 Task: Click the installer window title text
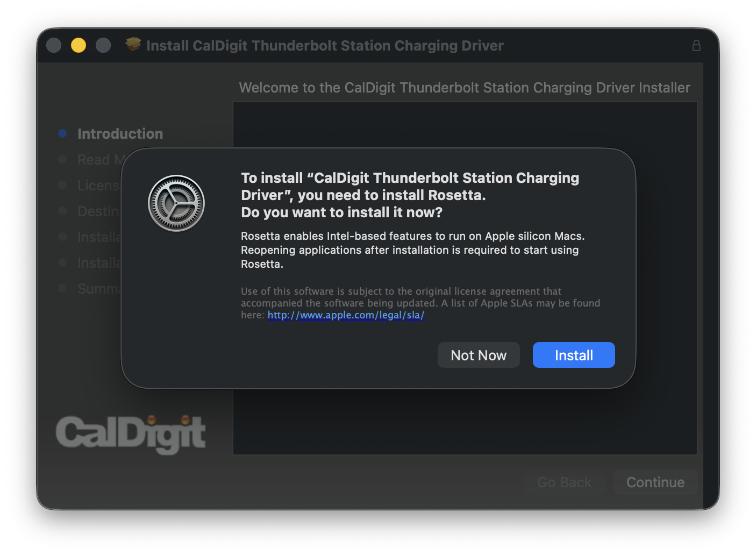point(325,46)
